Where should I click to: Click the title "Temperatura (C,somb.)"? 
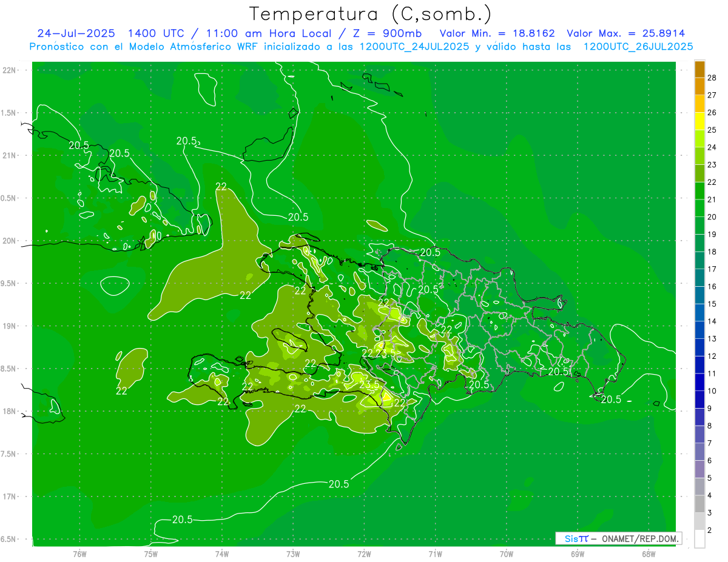(371, 14)
